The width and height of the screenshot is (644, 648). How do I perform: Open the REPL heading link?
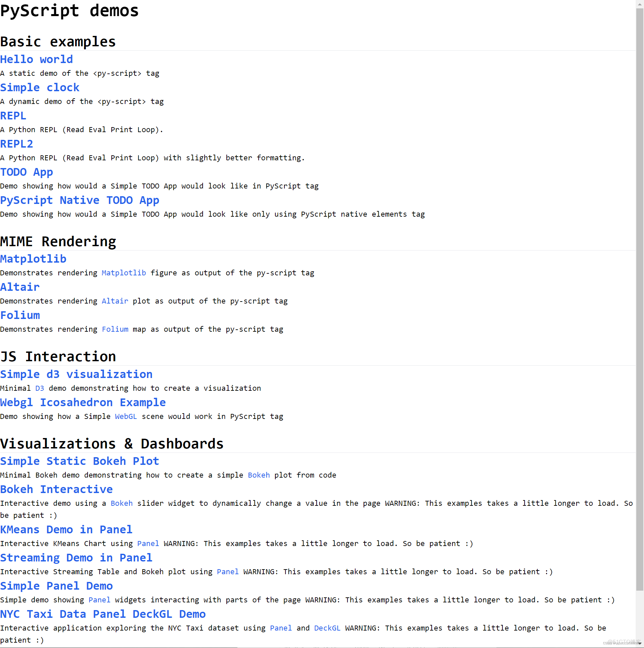coord(13,116)
